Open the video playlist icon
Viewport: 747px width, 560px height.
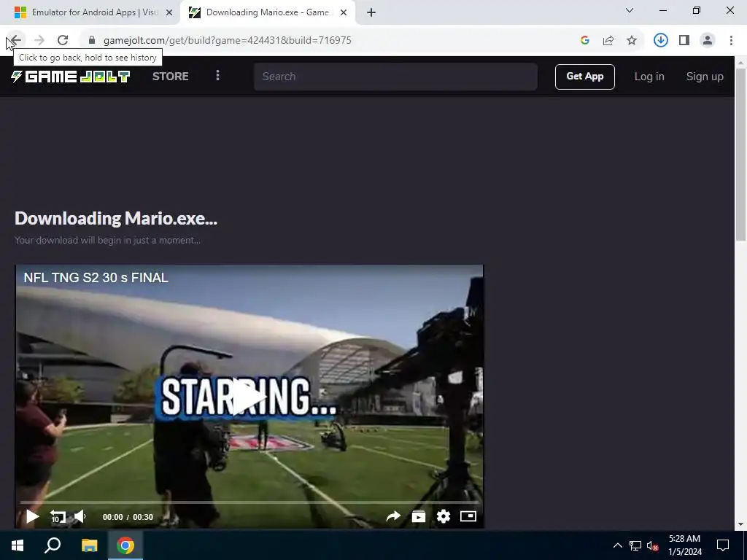tap(418, 517)
